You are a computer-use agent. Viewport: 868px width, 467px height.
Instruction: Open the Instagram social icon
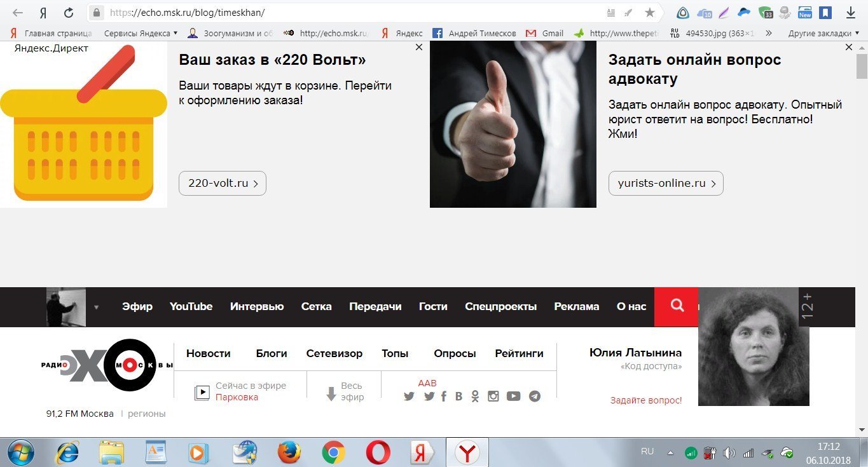coord(493,396)
